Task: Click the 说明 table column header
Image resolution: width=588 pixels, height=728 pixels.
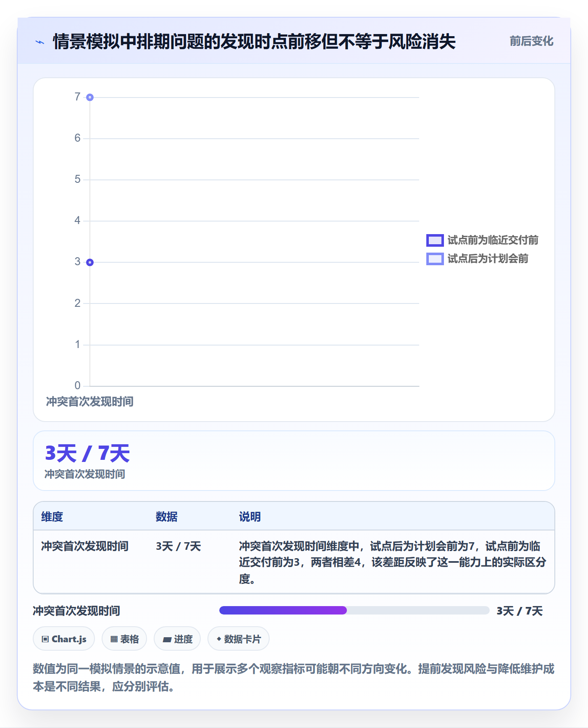Action: 250,517
